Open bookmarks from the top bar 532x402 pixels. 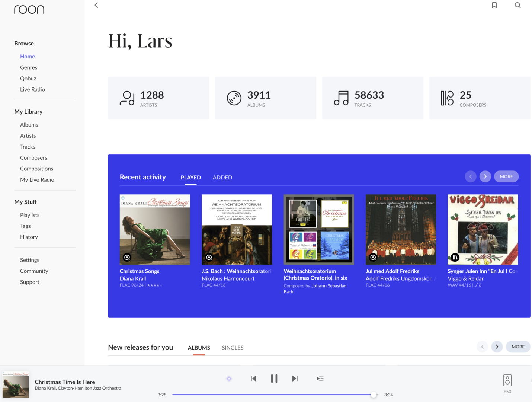(494, 5)
